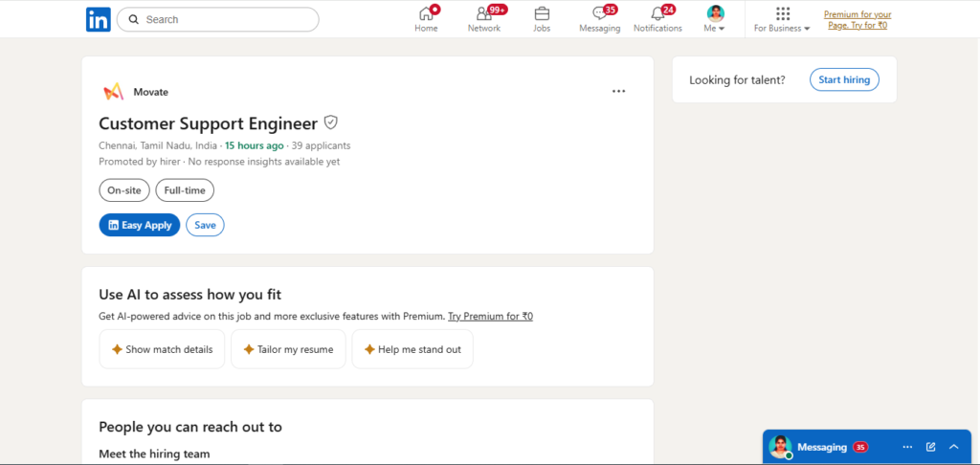Click the Easy Apply button
Screen dimensions: 980x465
tap(140, 225)
